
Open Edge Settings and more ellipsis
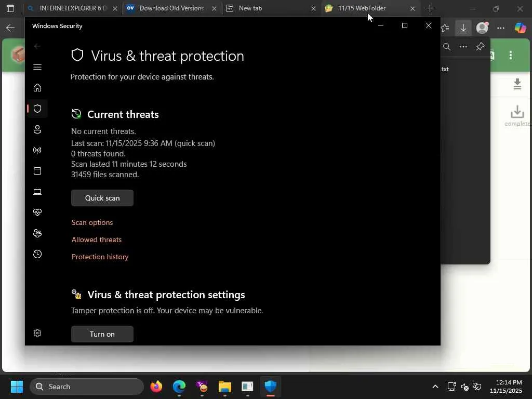[501, 28]
